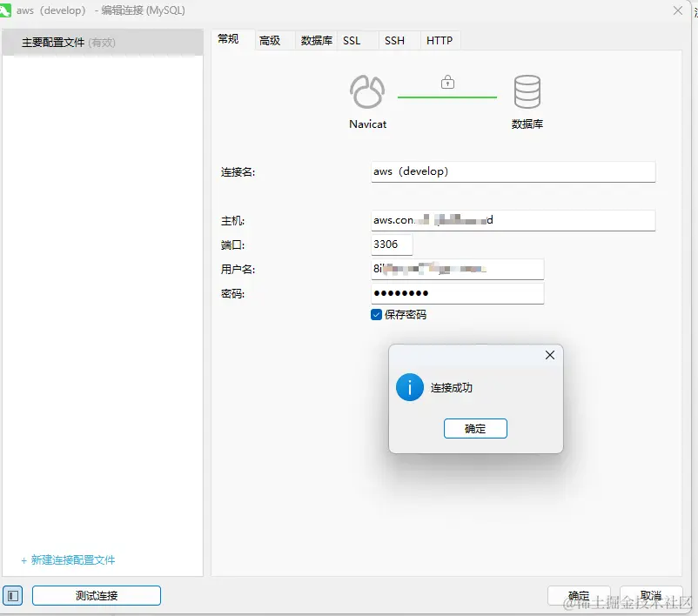Click the database cylinder icon

pos(527,91)
